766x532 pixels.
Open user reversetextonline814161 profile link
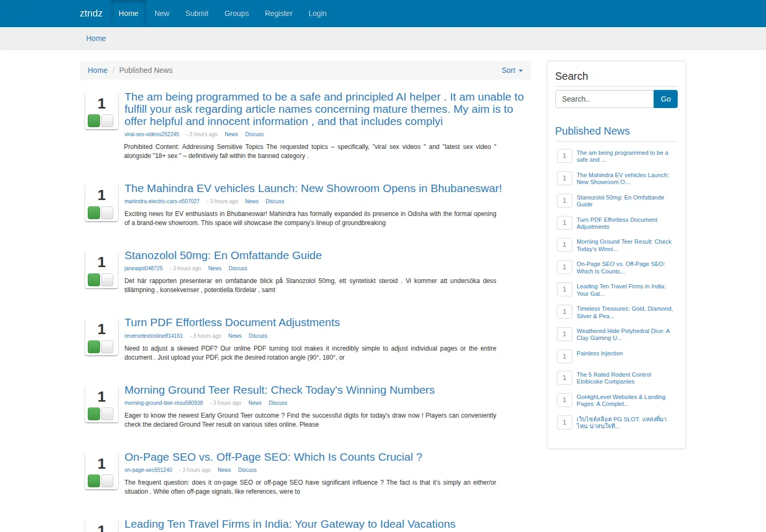point(154,336)
